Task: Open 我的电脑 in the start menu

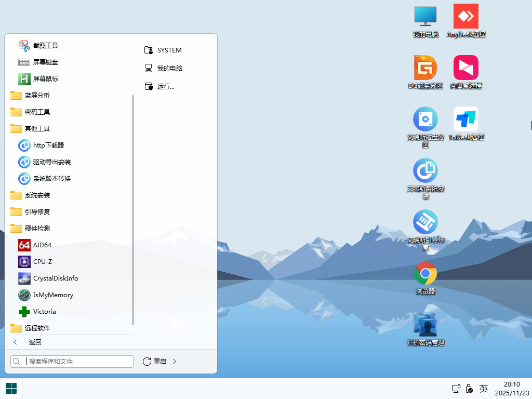Action: (169, 68)
